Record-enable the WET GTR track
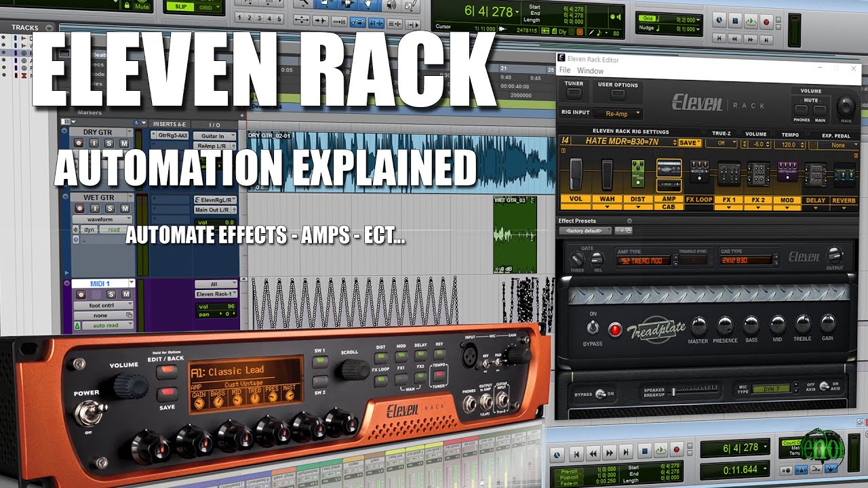 79,209
